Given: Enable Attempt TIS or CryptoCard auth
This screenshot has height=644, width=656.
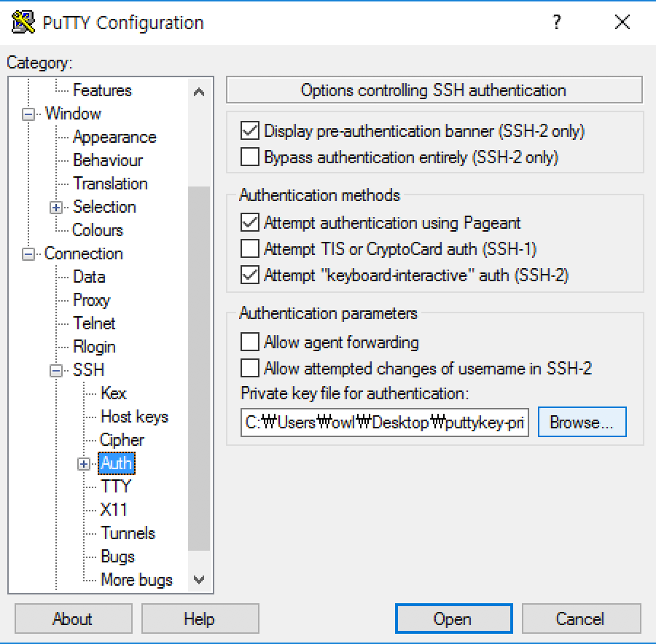Looking at the screenshot, I should pyautogui.click(x=250, y=249).
